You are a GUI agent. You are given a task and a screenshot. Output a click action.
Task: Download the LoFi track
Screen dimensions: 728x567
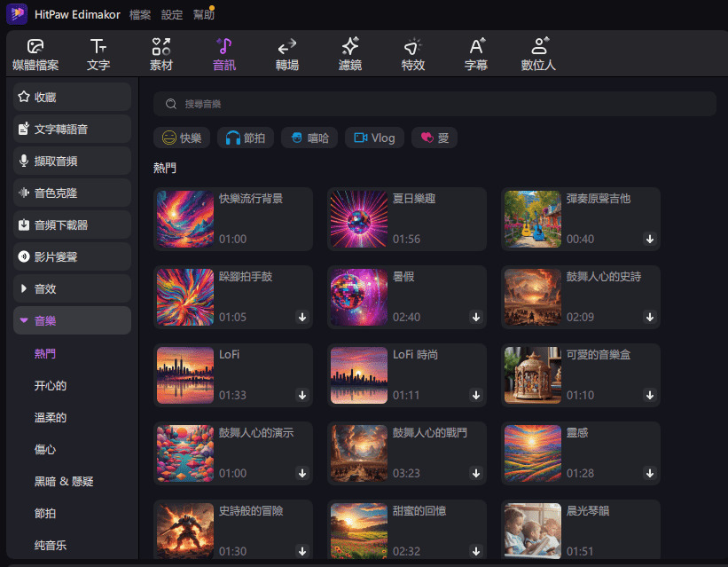(x=301, y=394)
